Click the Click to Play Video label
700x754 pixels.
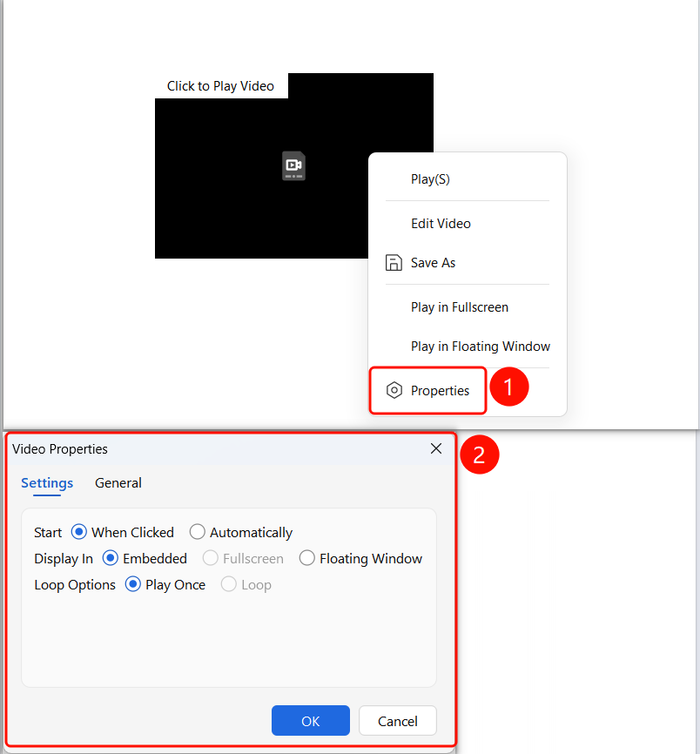click(x=220, y=86)
